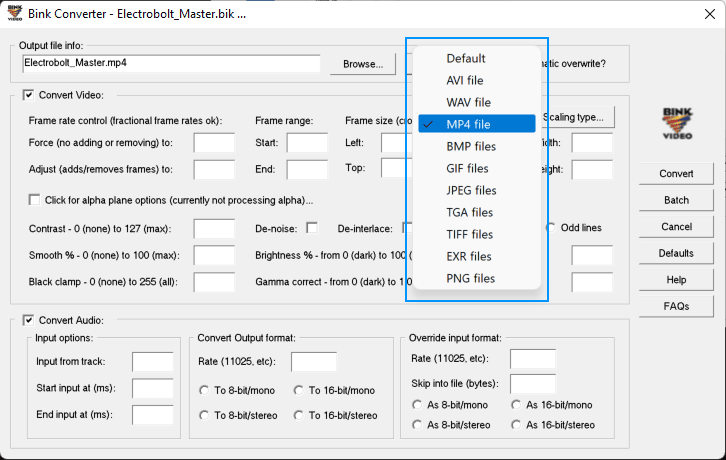Click the Input from track field
Viewport: 726px width, 460px height.
(153, 361)
